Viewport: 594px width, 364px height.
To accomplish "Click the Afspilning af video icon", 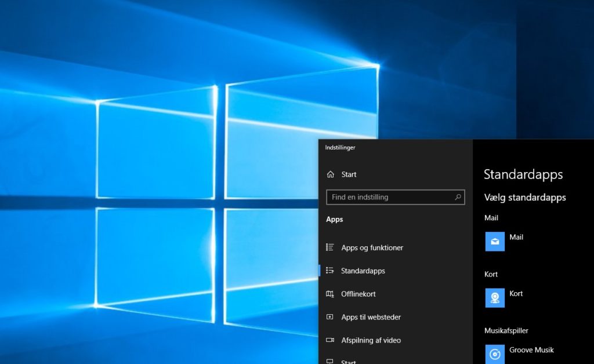I will coord(331,340).
